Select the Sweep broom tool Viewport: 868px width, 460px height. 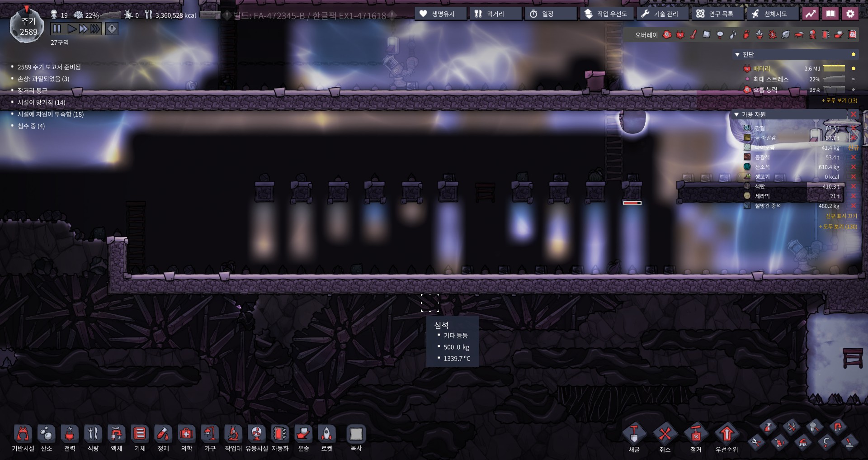tap(779, 442)
